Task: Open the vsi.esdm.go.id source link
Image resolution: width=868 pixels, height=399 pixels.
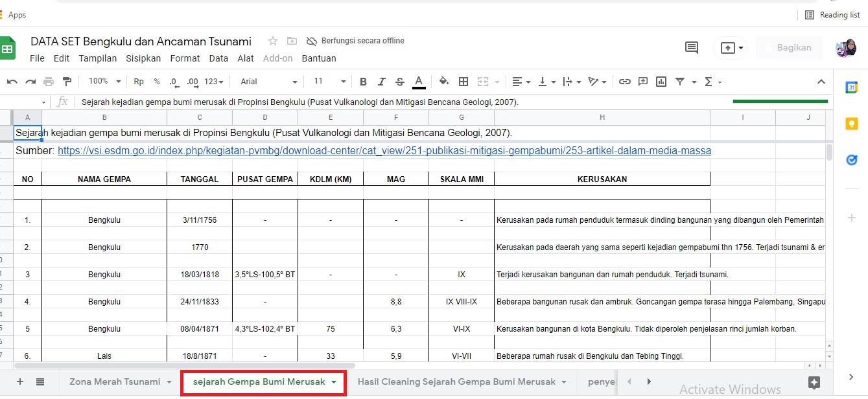Action: tap(384, 150)
